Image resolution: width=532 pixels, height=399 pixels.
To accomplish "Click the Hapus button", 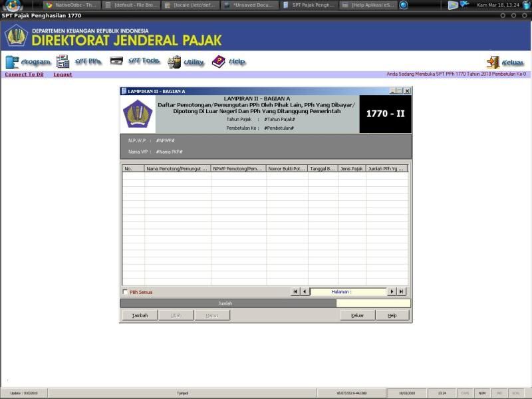I will (212, 315).
